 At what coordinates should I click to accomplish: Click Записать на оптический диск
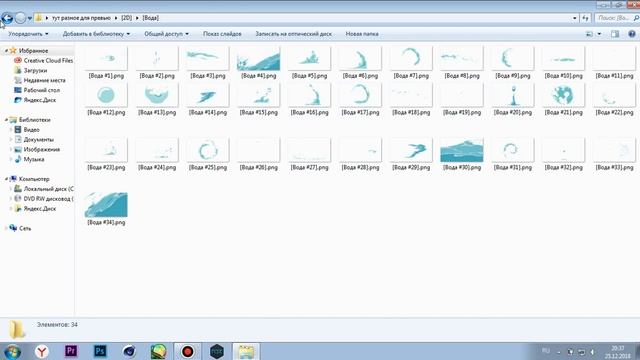[x=293, y=34]
